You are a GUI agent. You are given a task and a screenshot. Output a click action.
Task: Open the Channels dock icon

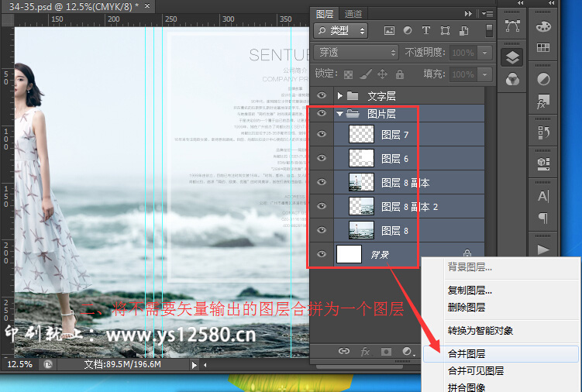click(512, 79)
